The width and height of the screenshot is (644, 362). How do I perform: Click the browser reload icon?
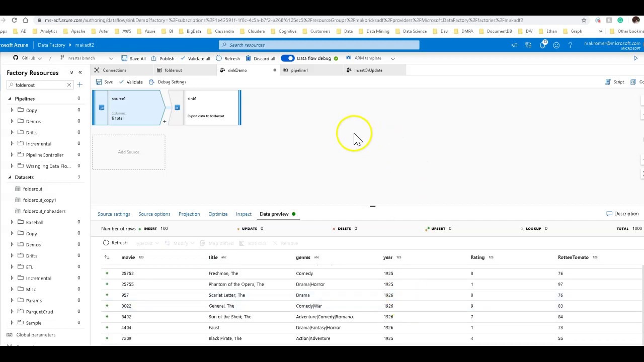click(14, 20)
